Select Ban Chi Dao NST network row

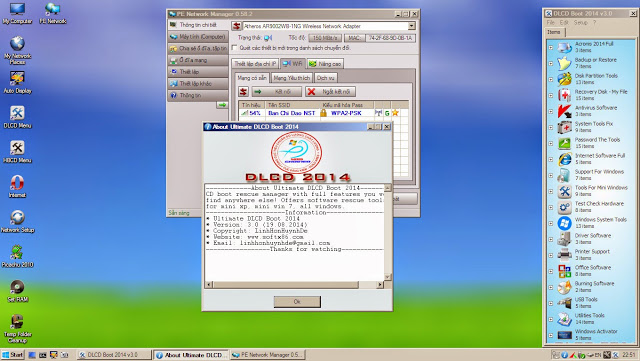click(323, 113)
